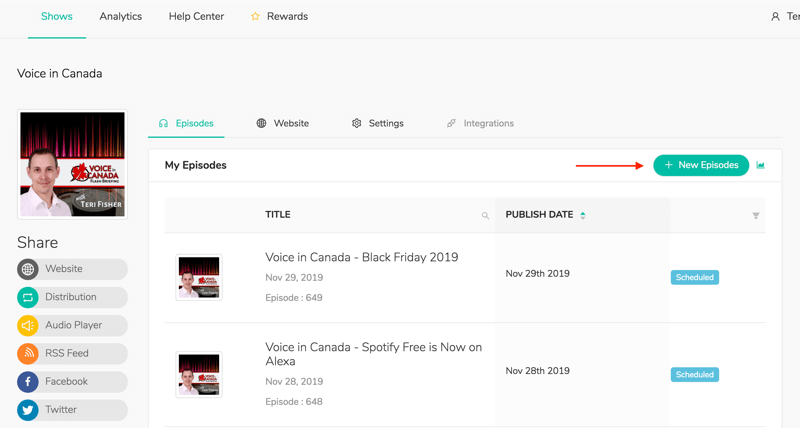The width and height of the screenshot is (800, 428).
Task: Open episode Spotify Free is Now on Alexa
Action: (x=373, y=354)
